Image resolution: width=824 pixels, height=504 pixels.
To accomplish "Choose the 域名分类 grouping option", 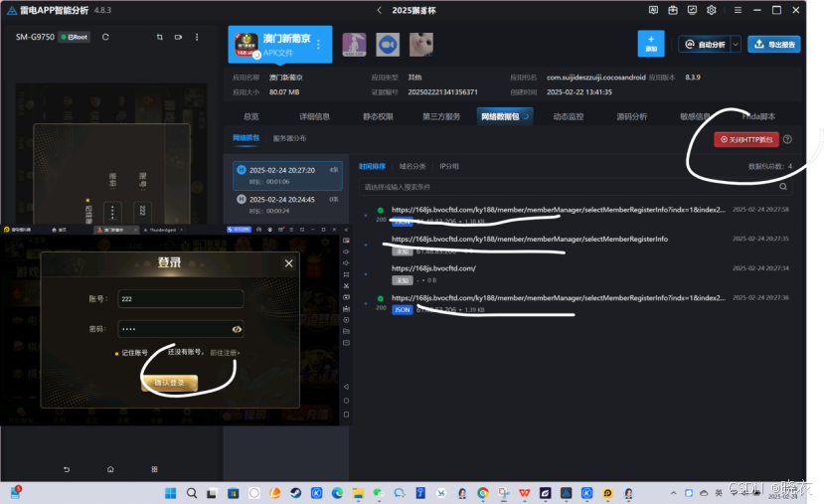I will (412, 166).
